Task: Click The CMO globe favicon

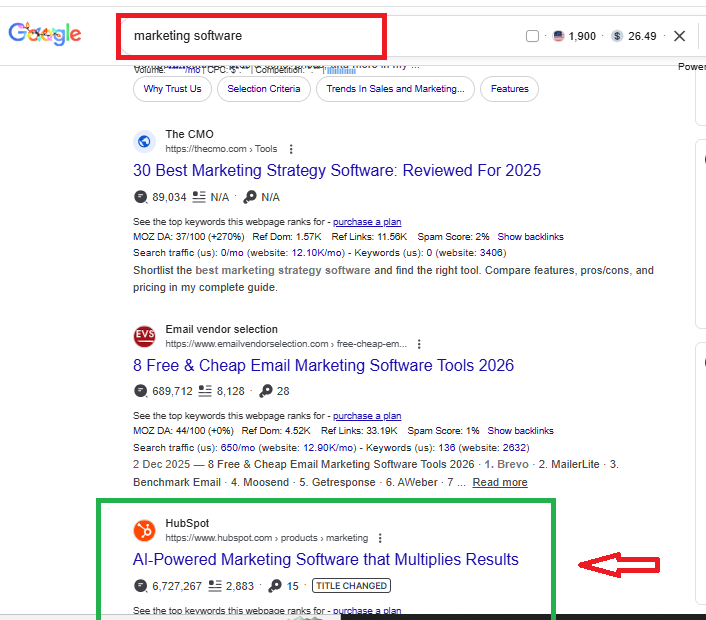Action: click(144, 141)
